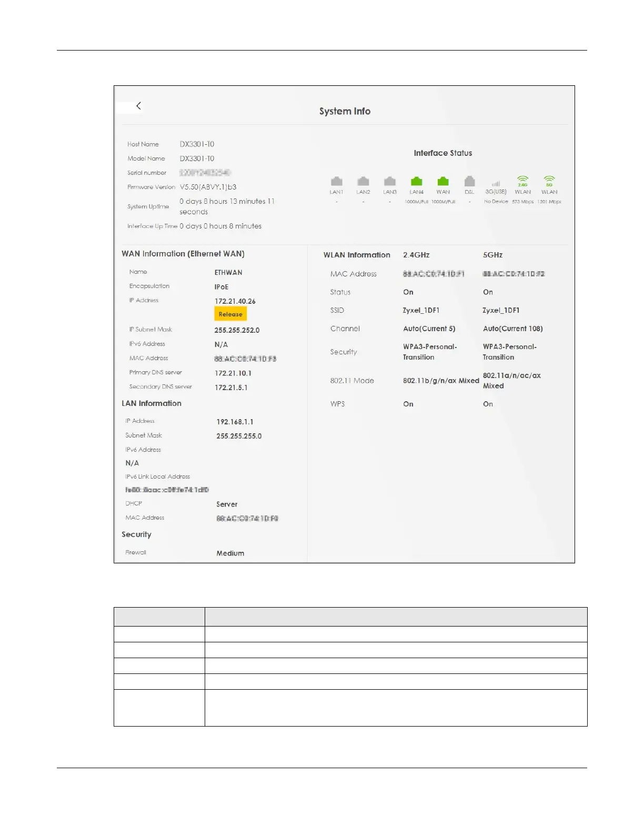Screen dimensions: 644x834
Task: Click DHCP value Server
Action: tap(227, 504)
